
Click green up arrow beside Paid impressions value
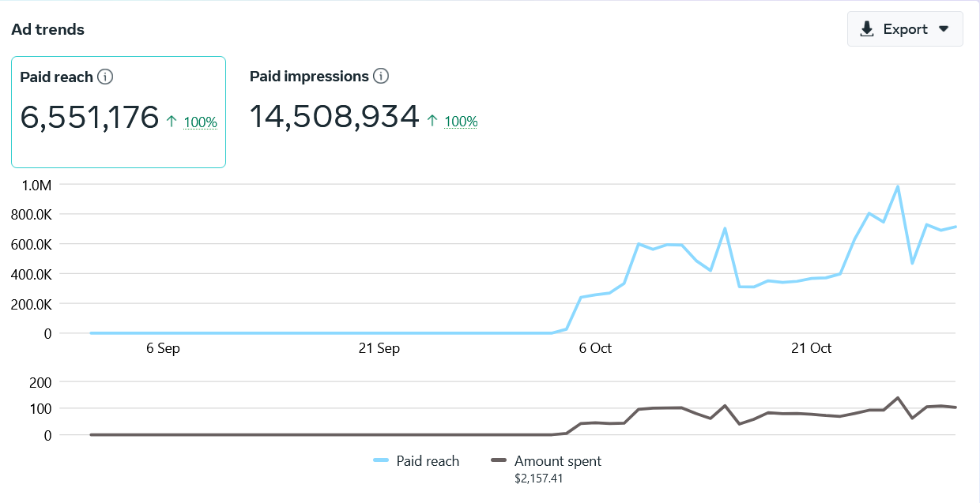[x=432, y=121]
